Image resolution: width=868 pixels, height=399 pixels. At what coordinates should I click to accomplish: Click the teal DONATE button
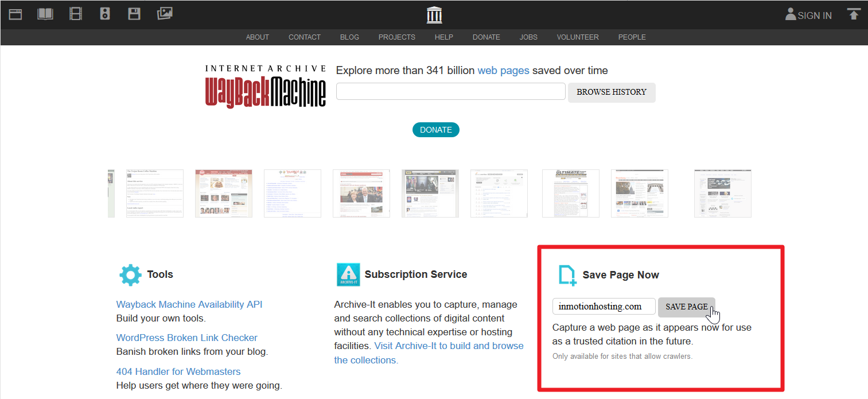[x=436, y=130]
